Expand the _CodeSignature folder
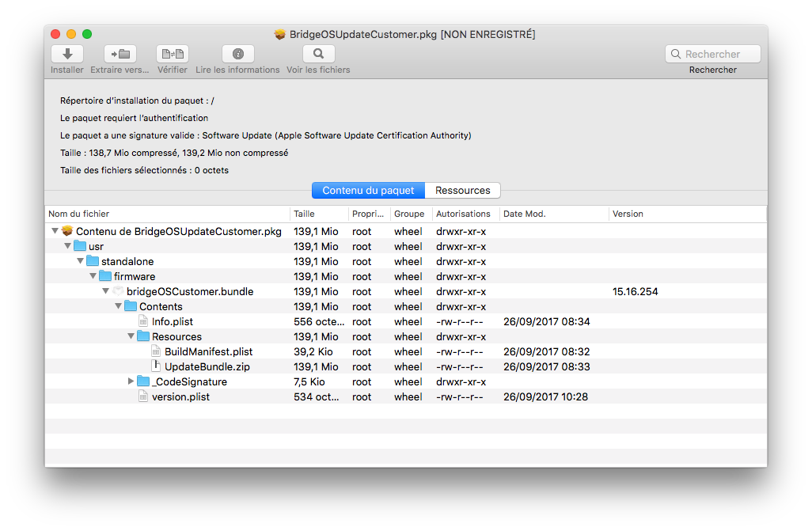This screenshot has width=812, height=531. tap(131, 381)
